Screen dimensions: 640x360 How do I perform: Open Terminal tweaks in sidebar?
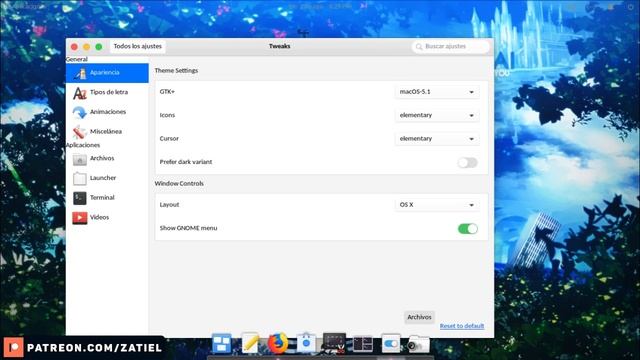click(x=107, y=198)
